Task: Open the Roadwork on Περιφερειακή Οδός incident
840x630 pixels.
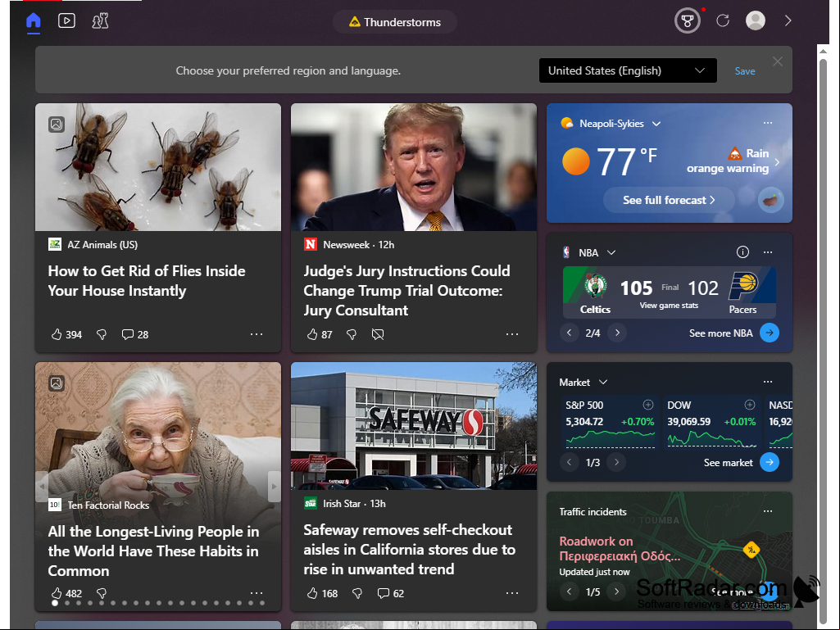Action: coord(620,549)
